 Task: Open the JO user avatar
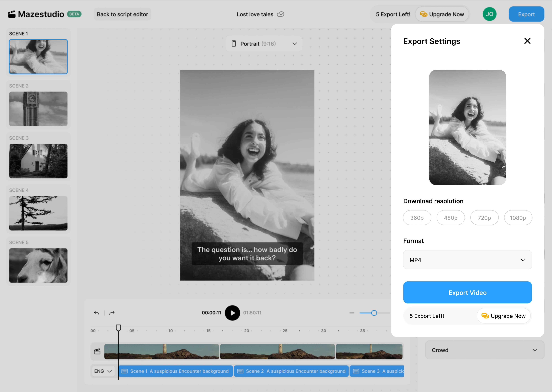(489, 14)
